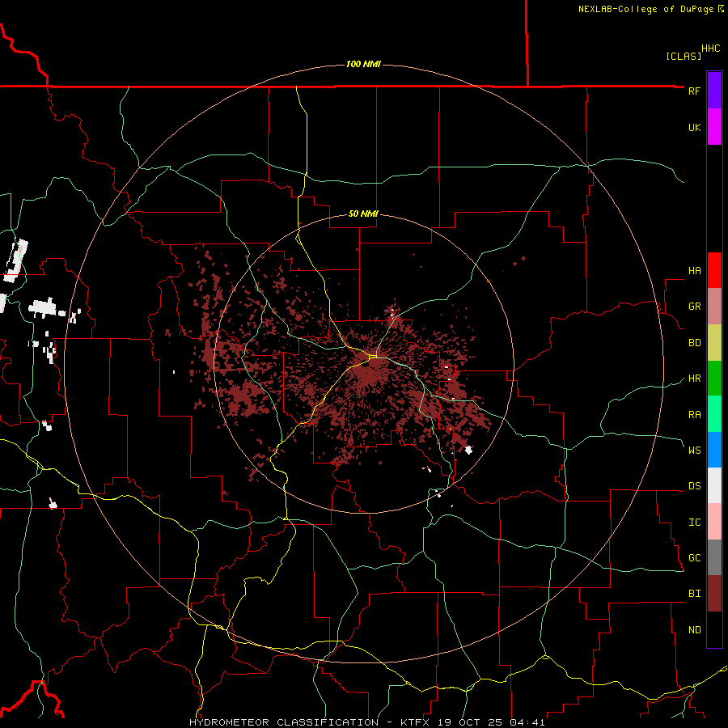This screenshot has height=728, width=728.
Task: Click the BD legend label
Action: click(694, 343)
